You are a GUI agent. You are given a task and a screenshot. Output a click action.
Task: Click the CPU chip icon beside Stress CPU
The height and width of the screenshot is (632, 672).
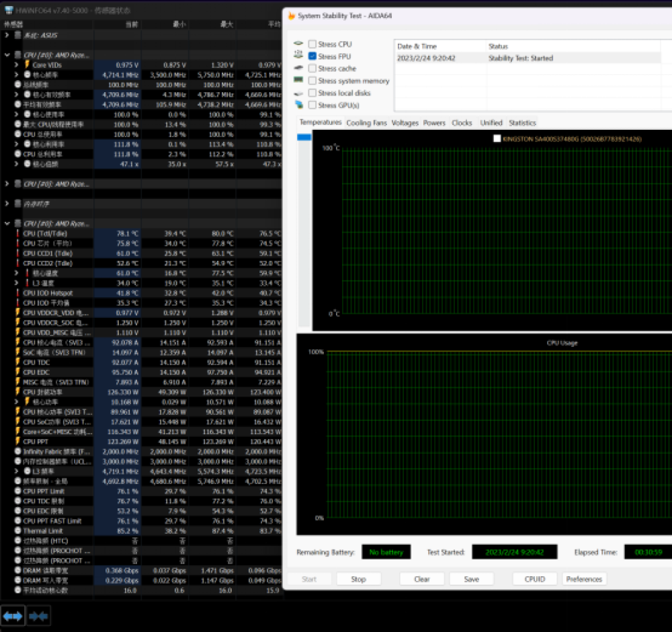pyautogui.click(x=298, y=44)
